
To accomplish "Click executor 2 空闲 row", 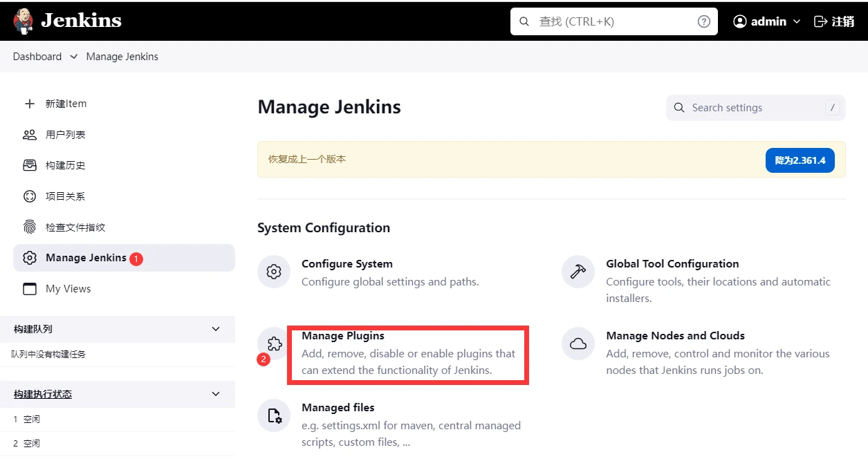I will [118, 443].
